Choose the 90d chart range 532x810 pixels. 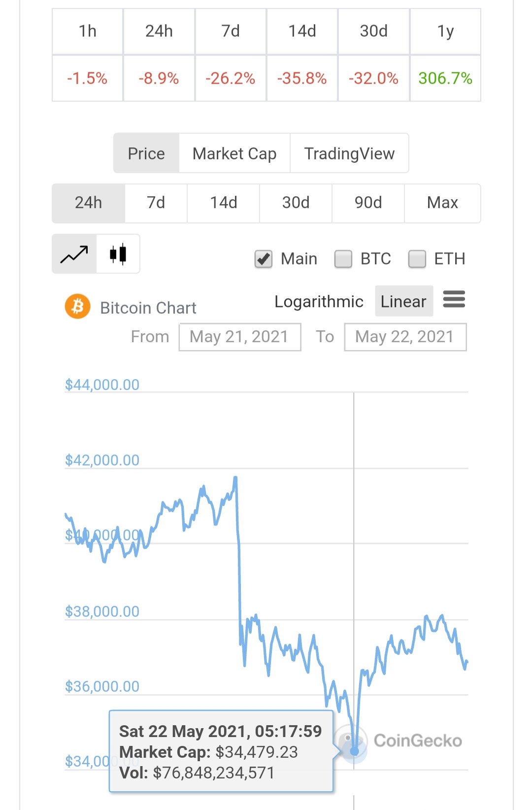[368, 203]
